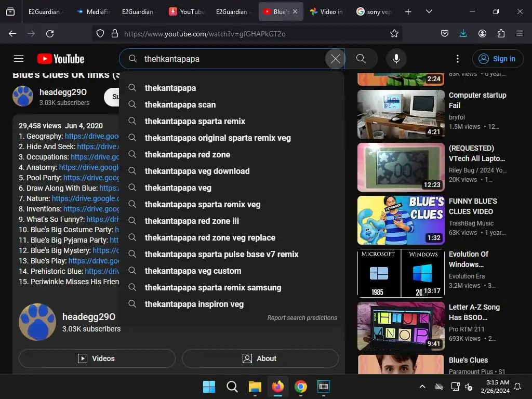Pick thekantapapa sparta remix samsung
This screenshot has height=399, width=532.
[232, 287]
